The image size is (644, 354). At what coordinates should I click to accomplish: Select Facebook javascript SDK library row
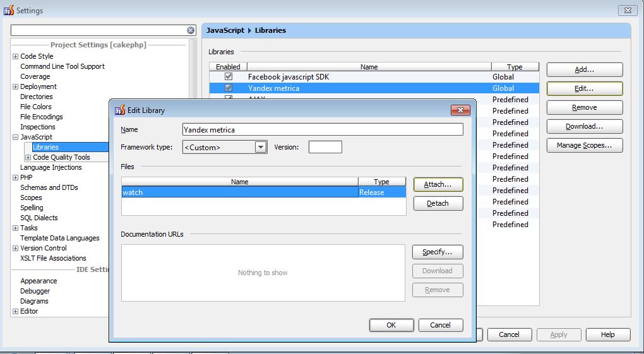click(374, 77)
